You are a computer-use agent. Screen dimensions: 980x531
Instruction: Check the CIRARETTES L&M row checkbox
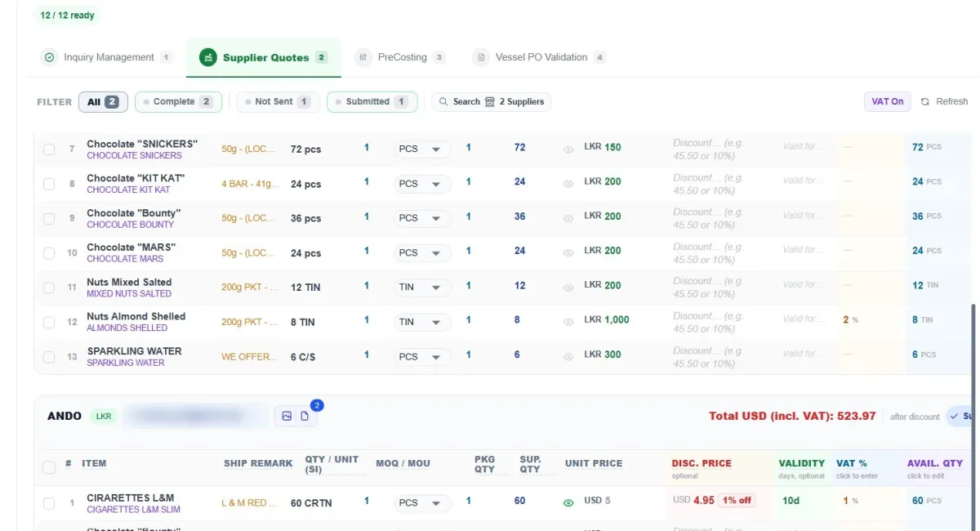(49, 503)
